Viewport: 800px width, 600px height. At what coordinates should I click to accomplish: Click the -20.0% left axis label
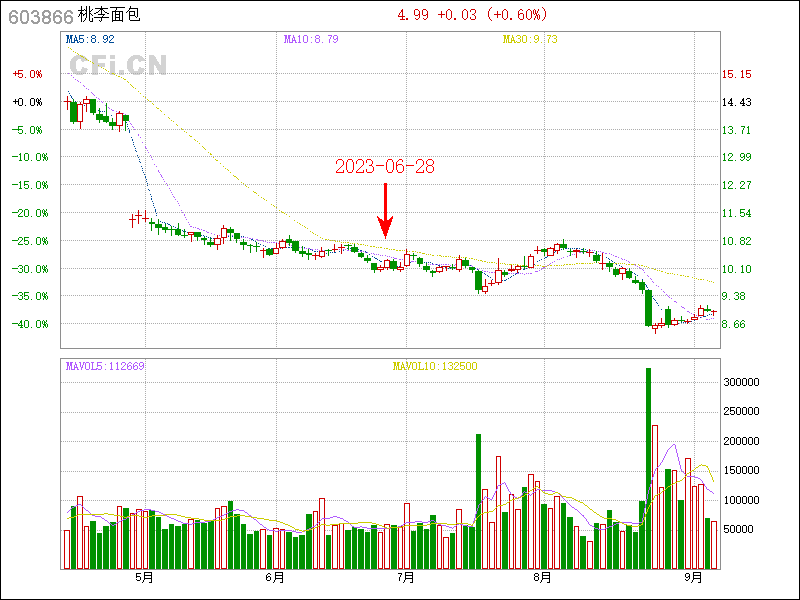pyautogui.click(x=30, y=213)
